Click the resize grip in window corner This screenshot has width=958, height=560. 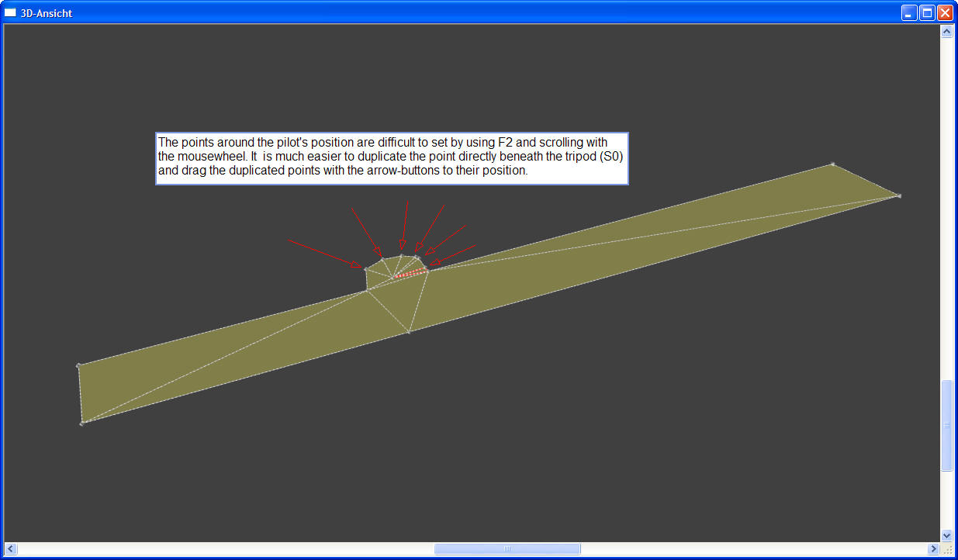tap(947, 549)
